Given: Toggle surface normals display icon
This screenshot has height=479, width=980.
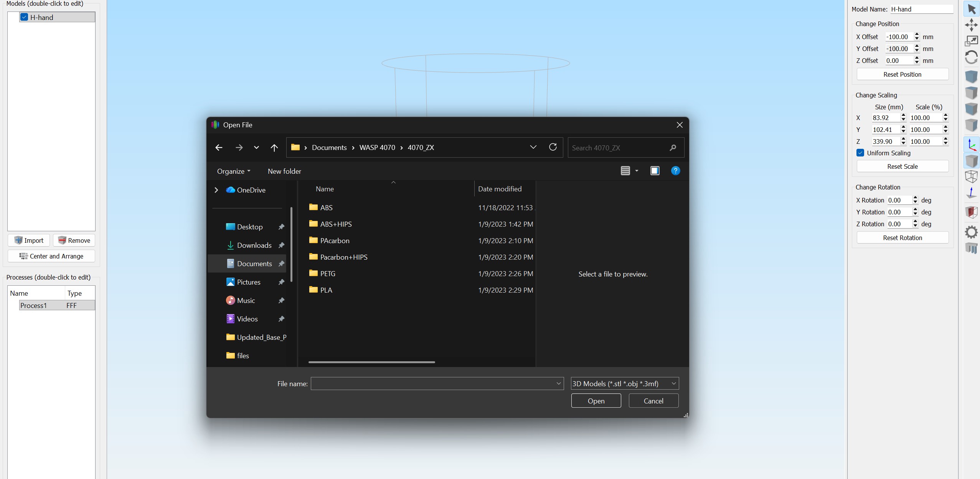Looking at the screenshot, I should [x=972, y=193].
